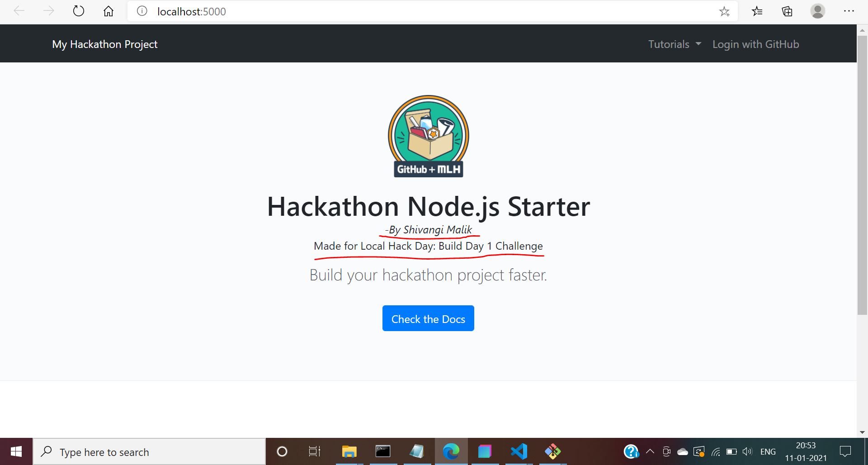Open the Wi-Fi network flyout
Image resolution: width=868 pixels, height=465 pixels.
pyautogui.click(x=716, y=451)
